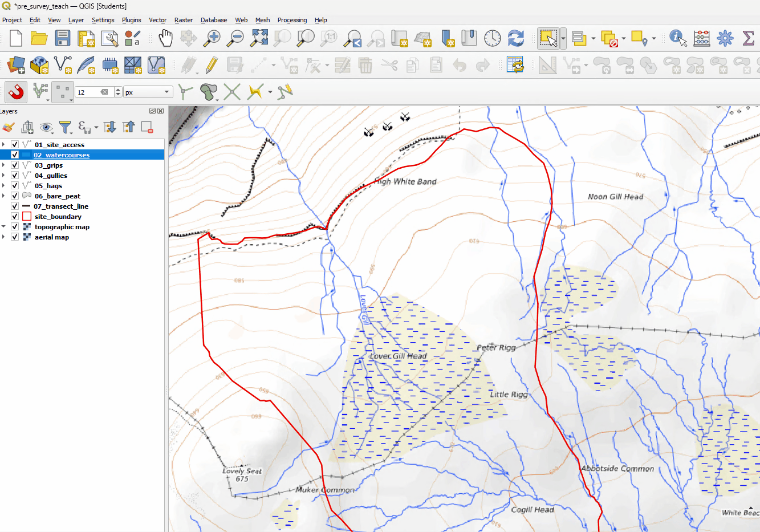Screen dimensions: 760x532
Task: Expand the 05_hags layer legend
Action: tap(5, 185)
